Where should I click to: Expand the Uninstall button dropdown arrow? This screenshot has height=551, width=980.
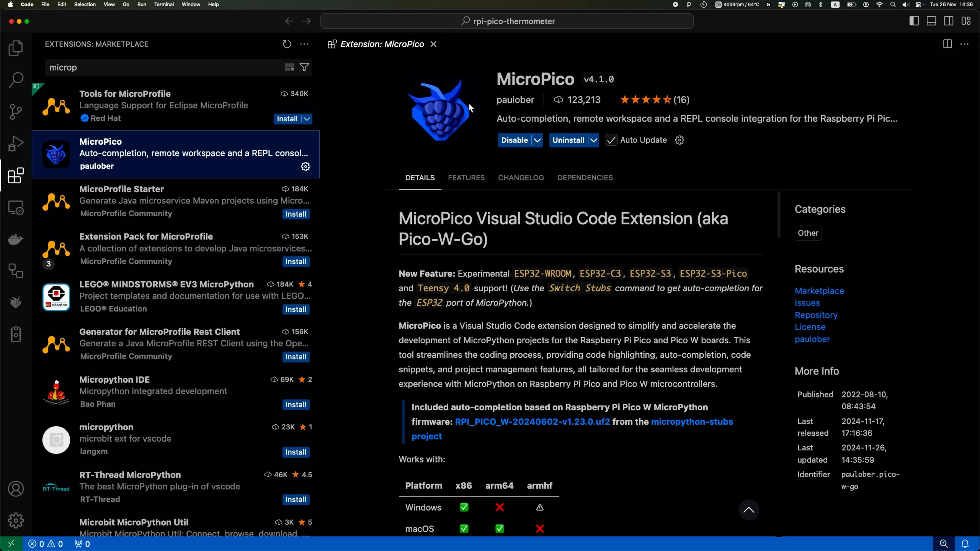tap(593, 140)
